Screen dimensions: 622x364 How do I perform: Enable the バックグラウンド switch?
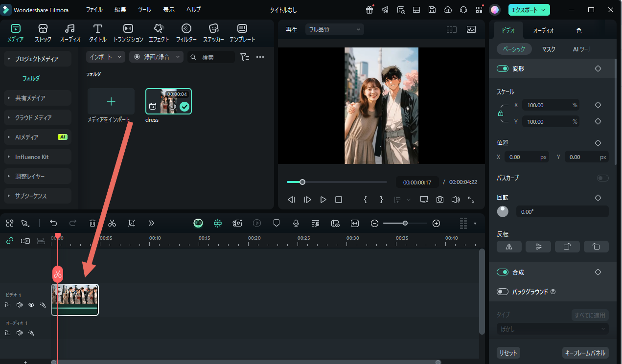click(x=503, y=292)
